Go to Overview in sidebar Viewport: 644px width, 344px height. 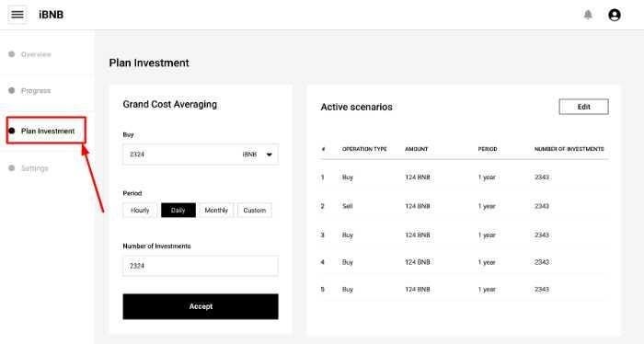click(36, 54)
